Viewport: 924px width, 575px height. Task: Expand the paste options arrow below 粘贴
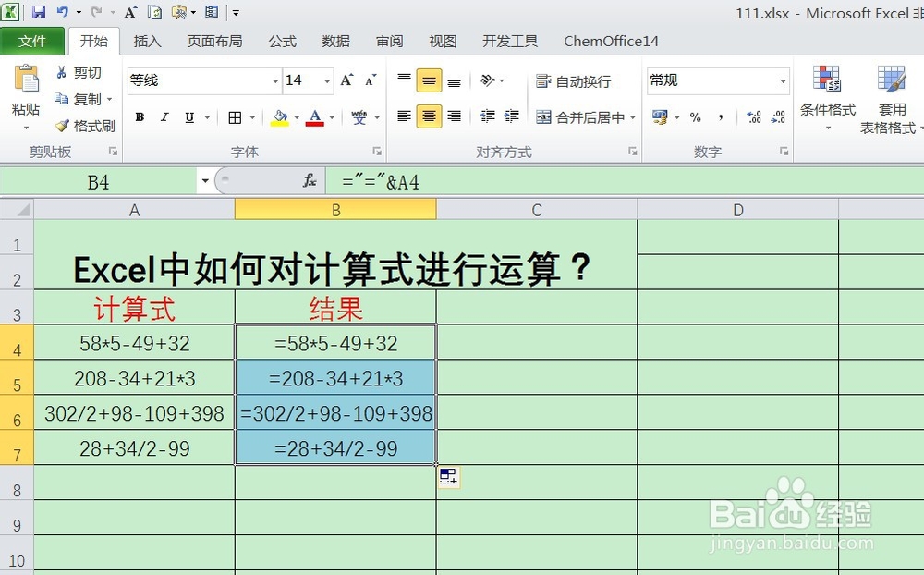[x=26, y=128]
